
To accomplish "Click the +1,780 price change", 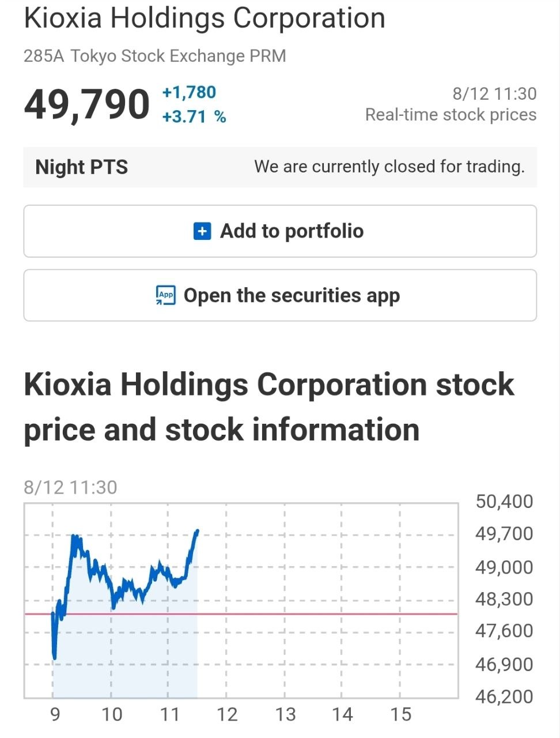I will [189, 92].
